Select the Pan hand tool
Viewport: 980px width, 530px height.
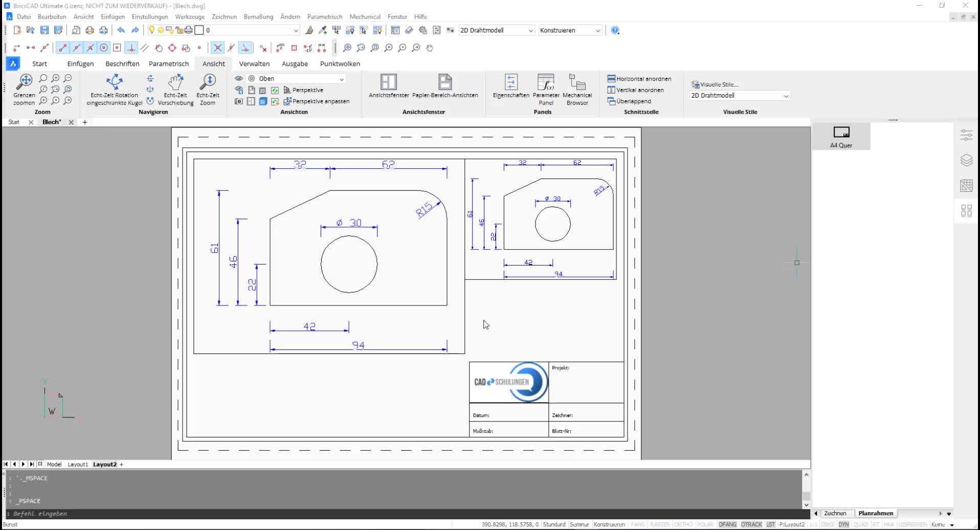coord(430,48)
